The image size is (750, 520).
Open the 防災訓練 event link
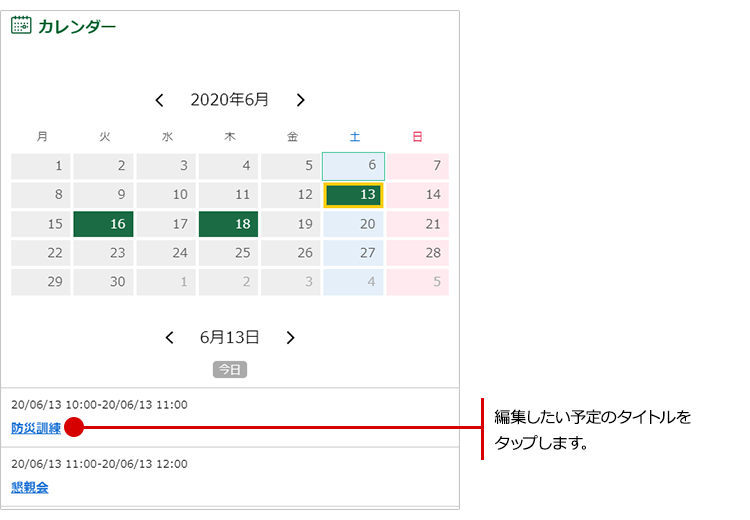click(36, 428)
